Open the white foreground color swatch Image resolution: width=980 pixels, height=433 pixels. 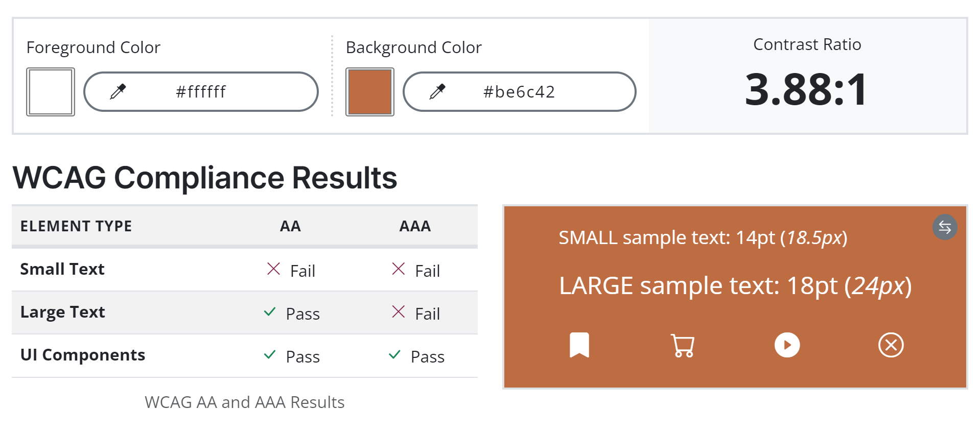click(51, 92)
